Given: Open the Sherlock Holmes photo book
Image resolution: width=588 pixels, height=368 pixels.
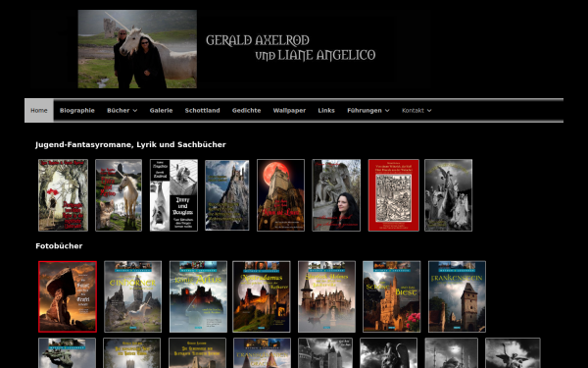Looking at the screenshot, I should [326, 296].
